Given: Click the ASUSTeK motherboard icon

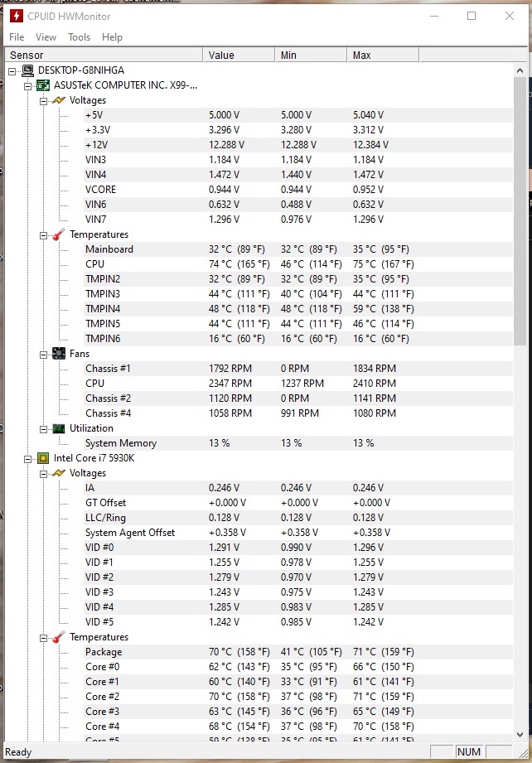Looking at the screenshot, I should (43, 85).
